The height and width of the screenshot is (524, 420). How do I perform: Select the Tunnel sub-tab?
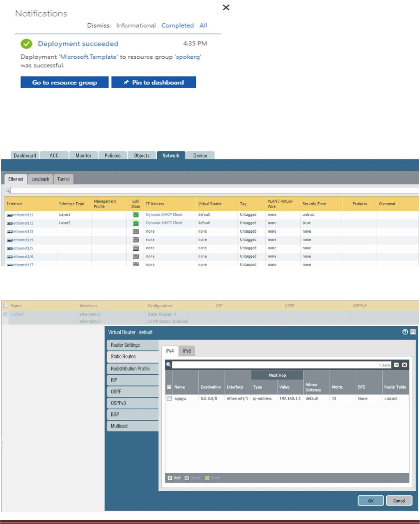point(64,179)
